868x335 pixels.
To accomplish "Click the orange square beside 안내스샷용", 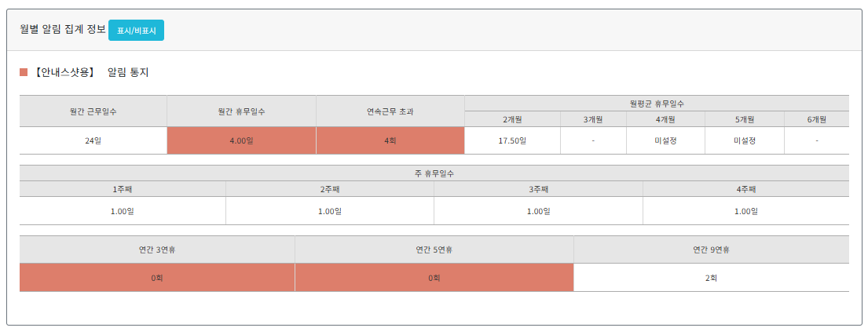I will (24, 73).
